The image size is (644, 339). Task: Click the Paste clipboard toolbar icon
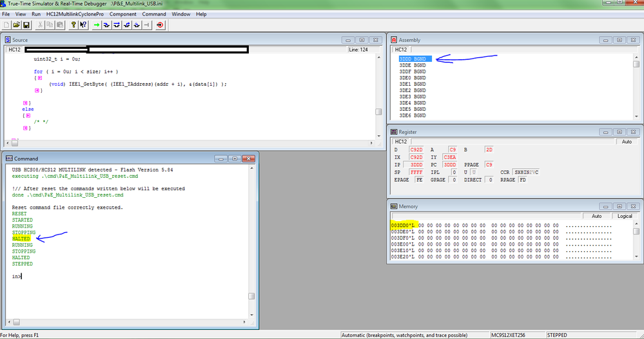(60, 25)
